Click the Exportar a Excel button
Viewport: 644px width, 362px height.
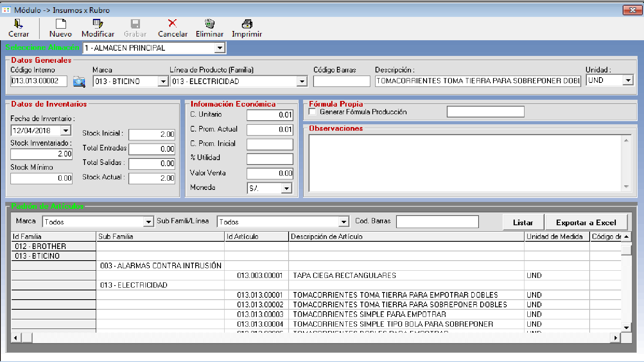586,222
